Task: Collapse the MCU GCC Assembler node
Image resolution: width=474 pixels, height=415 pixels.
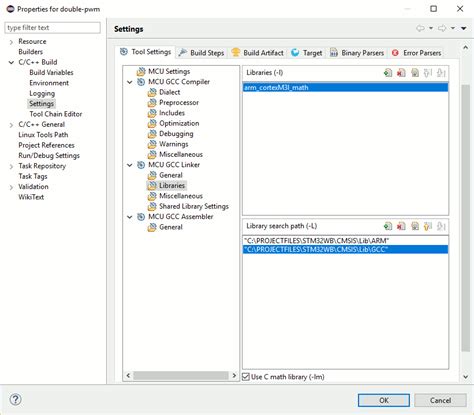Action: point(130,217)
